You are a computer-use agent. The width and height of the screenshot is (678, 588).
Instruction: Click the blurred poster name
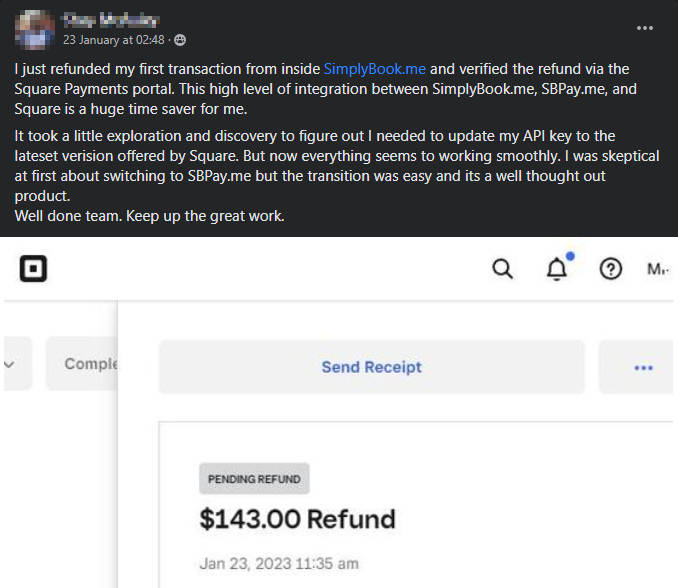coord(112,20)
